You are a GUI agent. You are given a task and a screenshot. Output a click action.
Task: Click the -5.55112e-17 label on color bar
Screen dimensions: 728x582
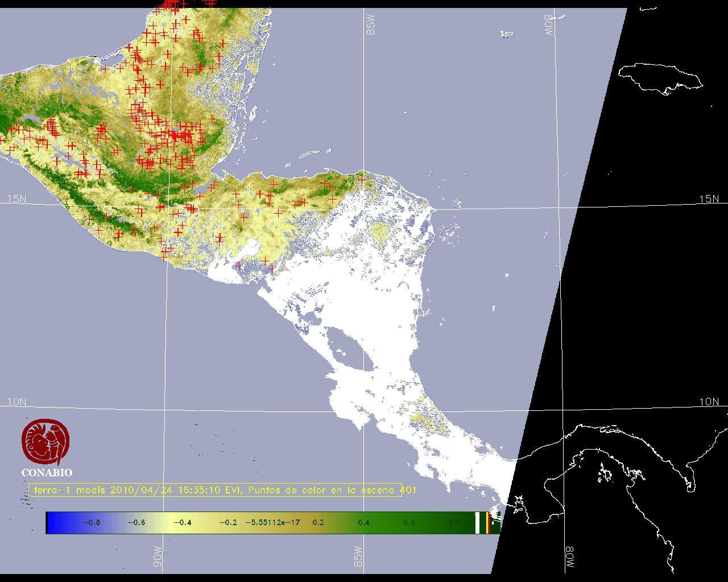(272, 523)
